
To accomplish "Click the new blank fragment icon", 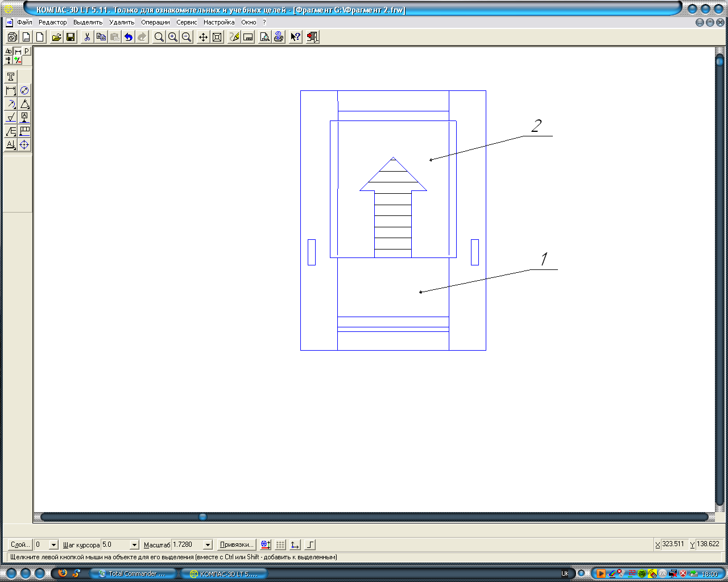I will tap(40, 37).
